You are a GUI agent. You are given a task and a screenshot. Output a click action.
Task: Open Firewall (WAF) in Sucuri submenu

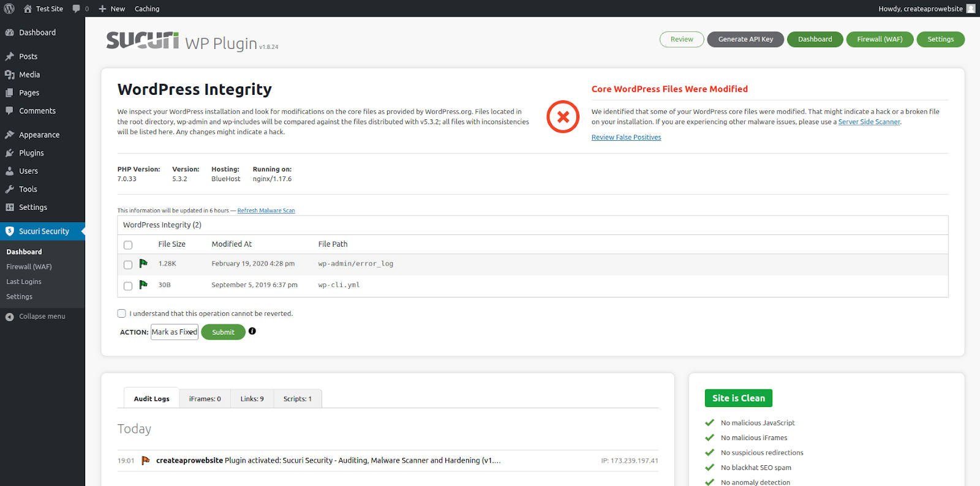pos(29,267)
